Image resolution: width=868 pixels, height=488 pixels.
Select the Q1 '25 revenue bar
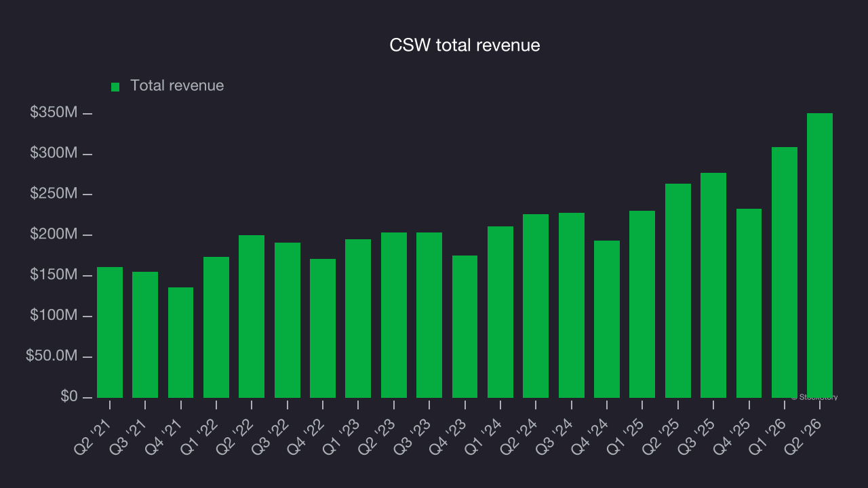(642, 304)
